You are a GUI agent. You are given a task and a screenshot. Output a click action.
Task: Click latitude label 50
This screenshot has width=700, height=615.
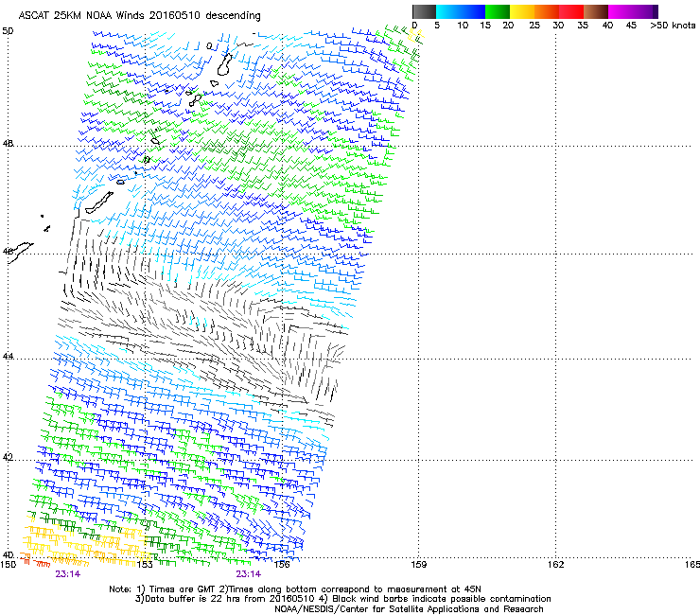(x=8, y=31)
